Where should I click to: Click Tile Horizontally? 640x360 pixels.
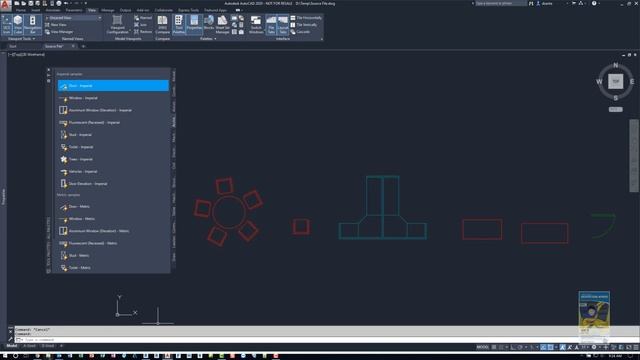[x=306, y=18]
